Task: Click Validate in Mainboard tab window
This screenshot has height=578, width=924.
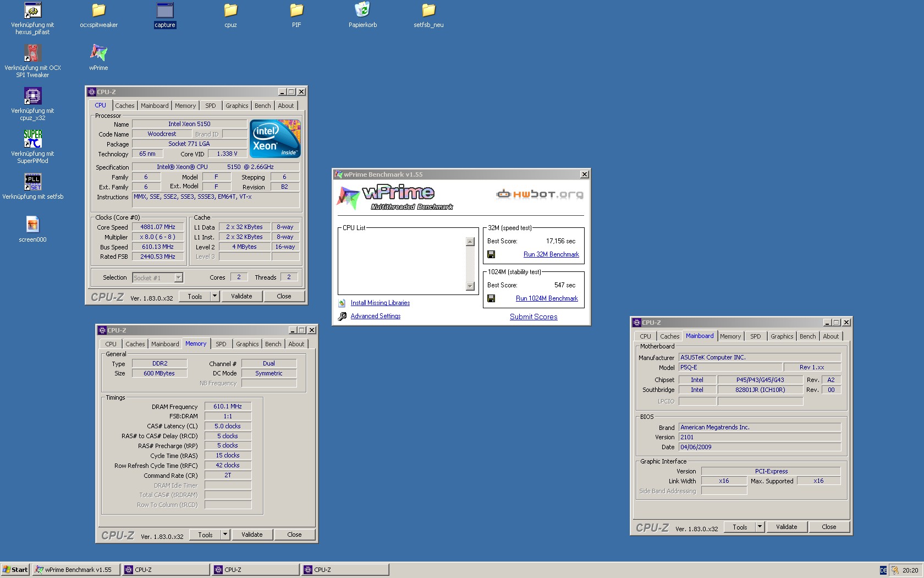Action: click(787, 527)
